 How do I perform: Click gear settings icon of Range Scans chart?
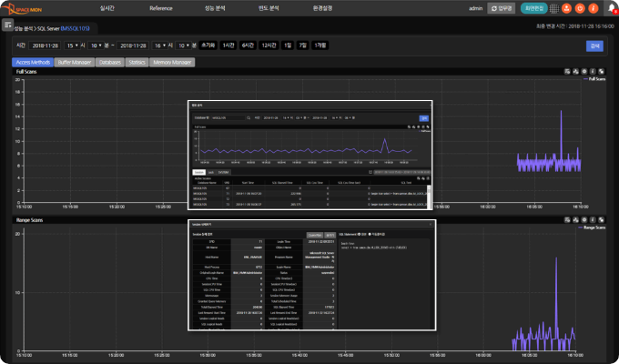(584, 220)
